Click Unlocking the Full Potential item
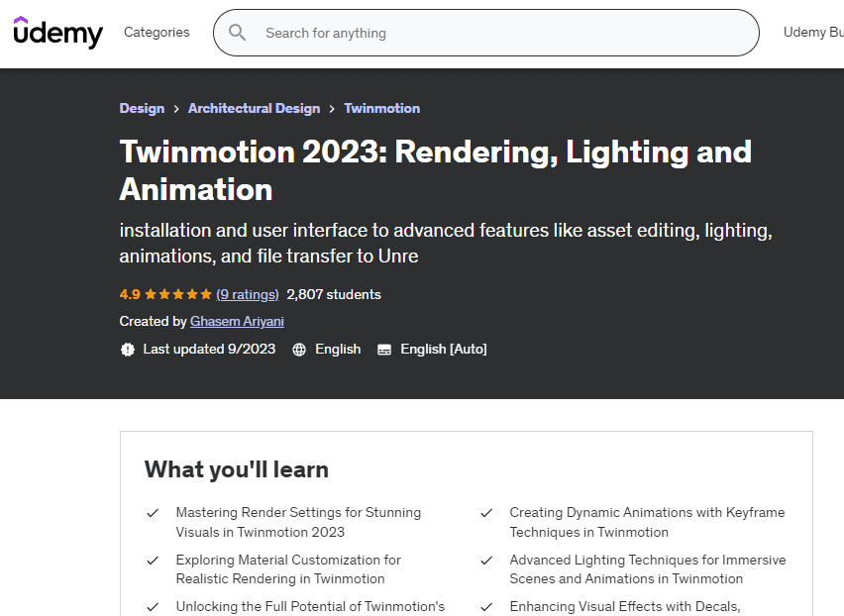844x616 pixels. pos(311,607)
